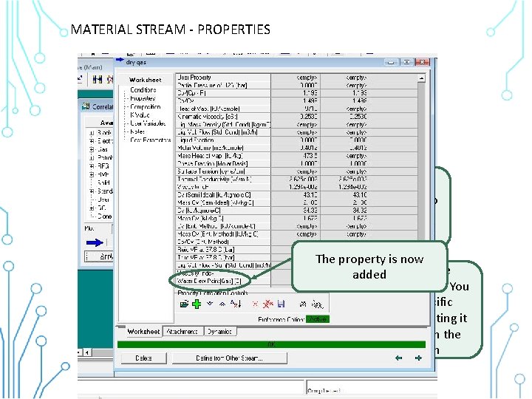532x399 pixels.
Task: Click the Delete button
Action: tap(143, 358)
